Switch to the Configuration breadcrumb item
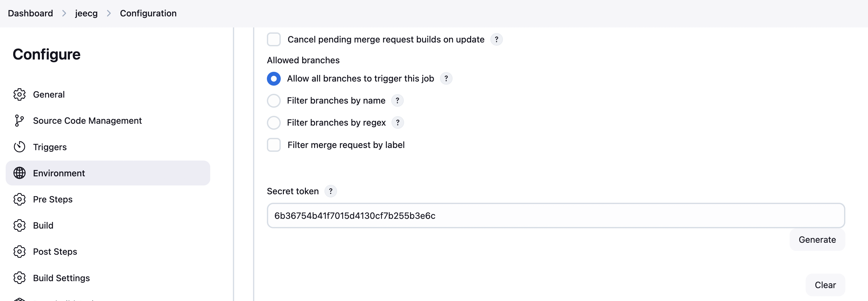Screen dimensions: 868x301 point(148,13)
